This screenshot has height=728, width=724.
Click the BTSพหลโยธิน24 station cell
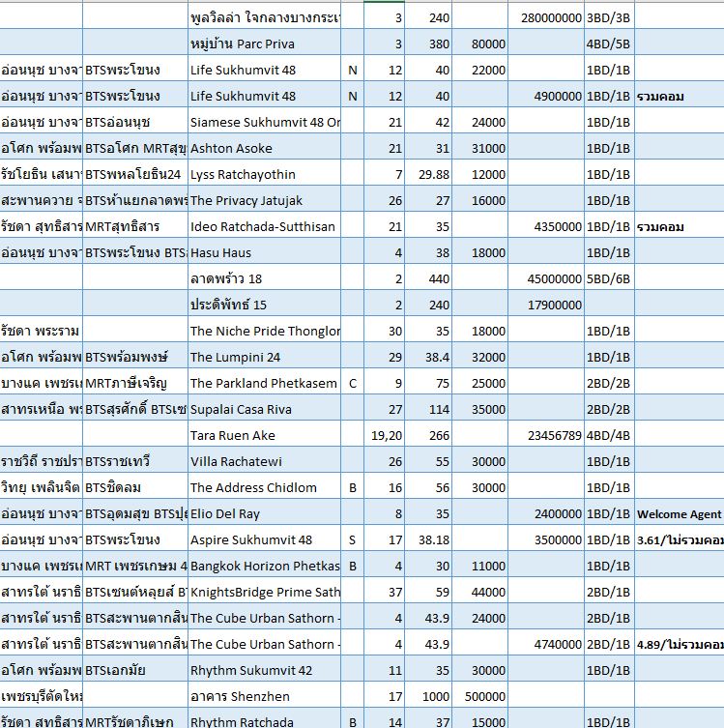[135, 174]
